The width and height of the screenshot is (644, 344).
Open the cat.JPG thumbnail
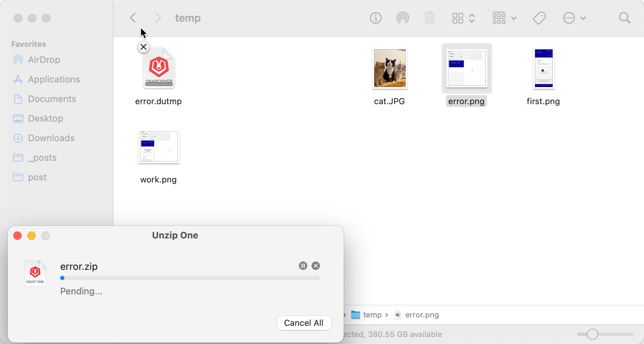pos(389,69)
